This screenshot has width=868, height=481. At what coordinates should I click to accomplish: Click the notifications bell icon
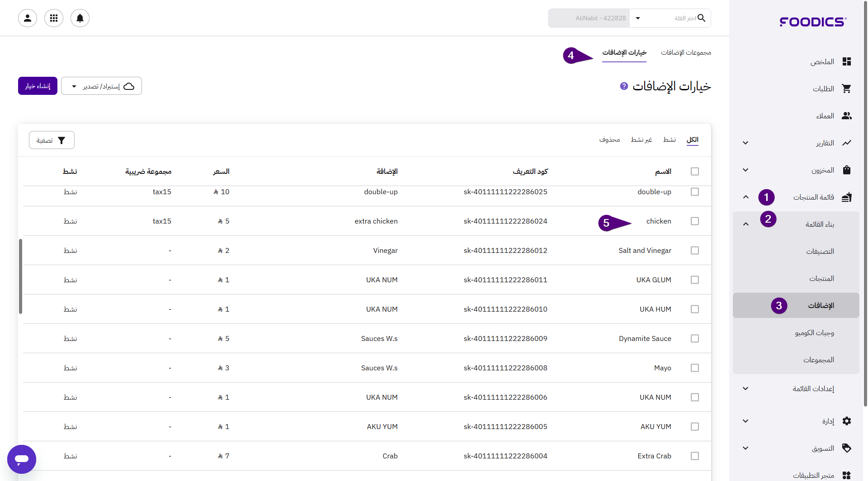80,18
